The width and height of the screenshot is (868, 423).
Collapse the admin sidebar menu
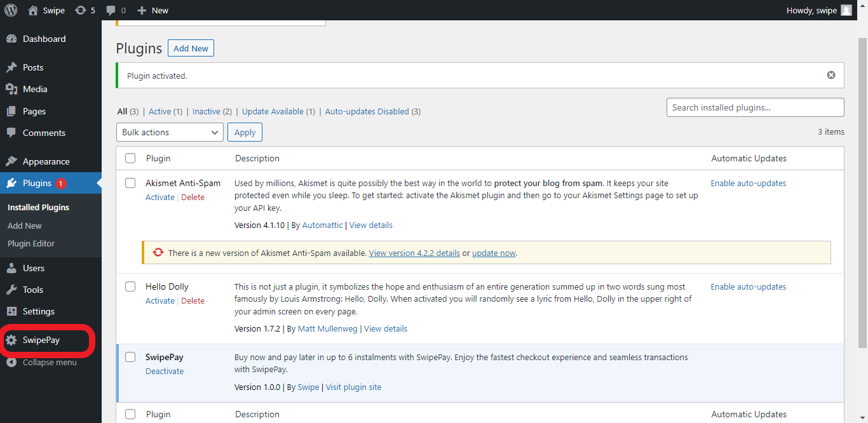tap(51, 362)
